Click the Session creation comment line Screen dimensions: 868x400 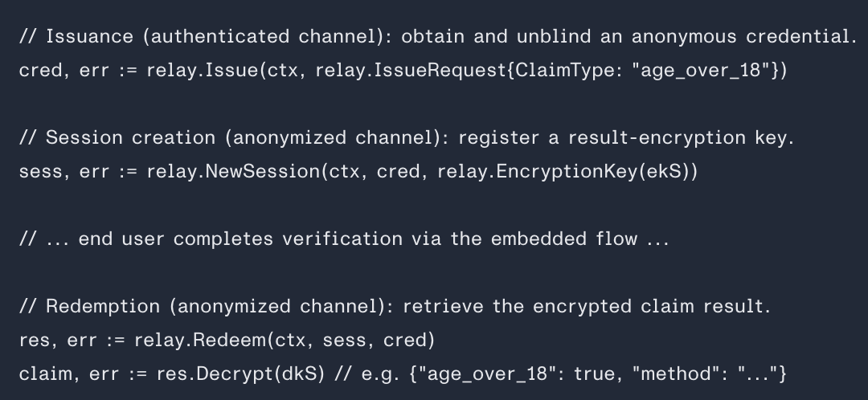(x=407, y=138)
